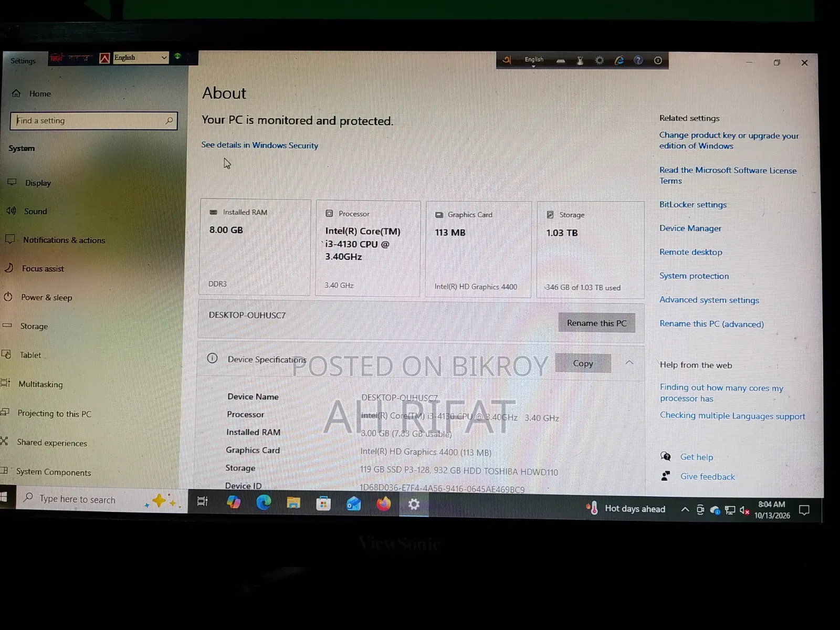Open File Explorer from the taskbar

pyautogui.click(x=293, y=503)
